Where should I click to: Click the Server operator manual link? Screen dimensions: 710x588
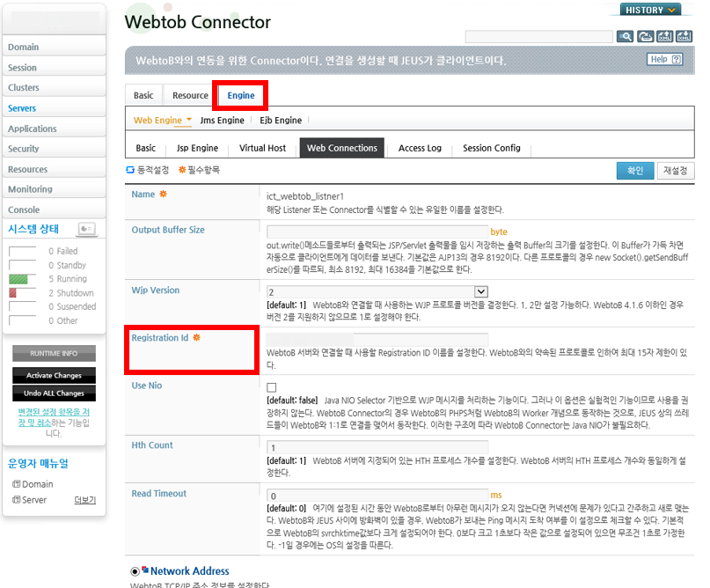[34, 500]
